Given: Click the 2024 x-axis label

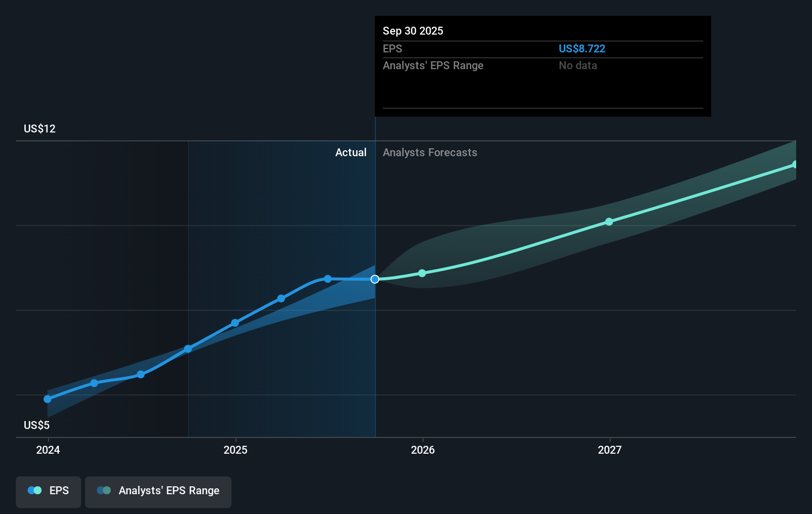Looking at the screenshot, I should [x=48, y=450].
